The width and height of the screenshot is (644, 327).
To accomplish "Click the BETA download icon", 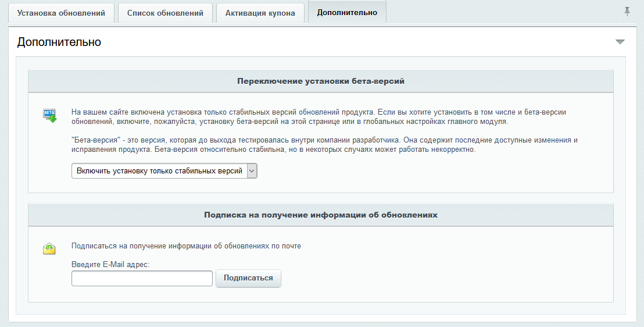I will tap(49, 115).
